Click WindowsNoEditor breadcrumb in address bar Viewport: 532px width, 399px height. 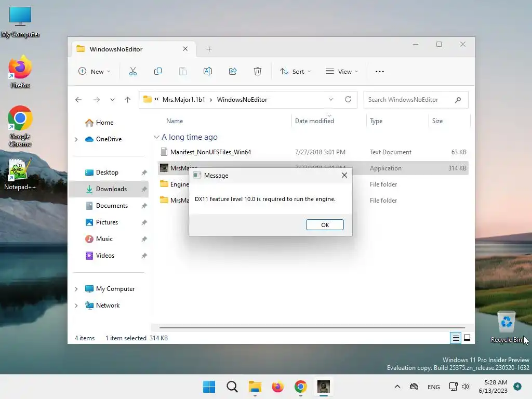242,99
